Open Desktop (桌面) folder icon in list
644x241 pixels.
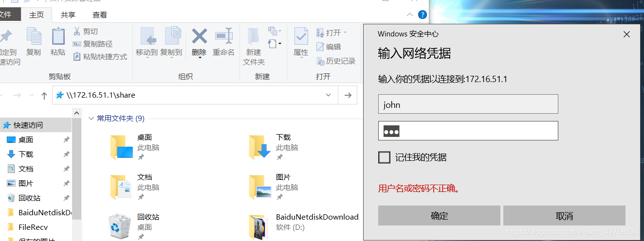(x=121, y=147)
